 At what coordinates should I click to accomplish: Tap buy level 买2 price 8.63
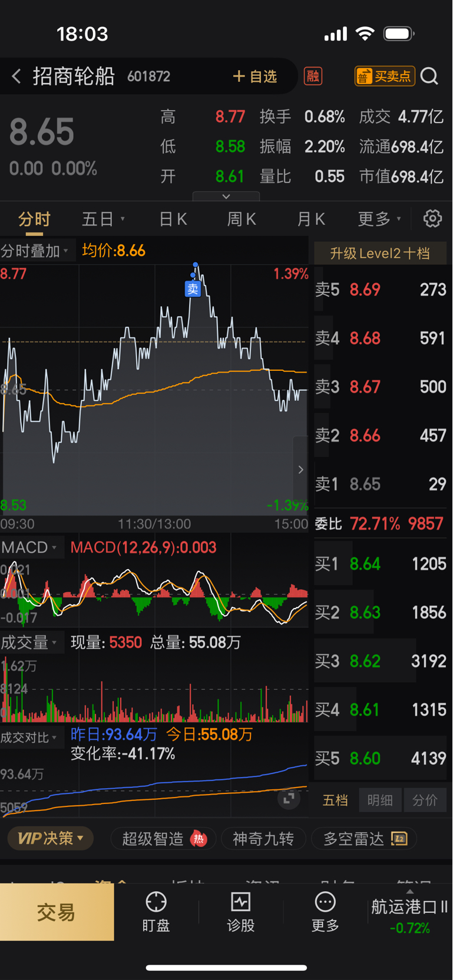point(380,613)
